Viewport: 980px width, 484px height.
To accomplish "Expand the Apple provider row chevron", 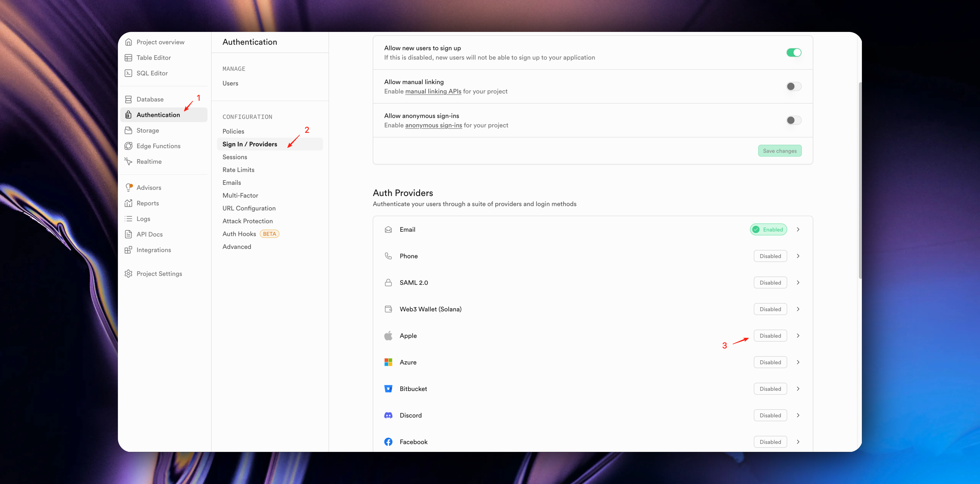I will (x=798, y=336).
